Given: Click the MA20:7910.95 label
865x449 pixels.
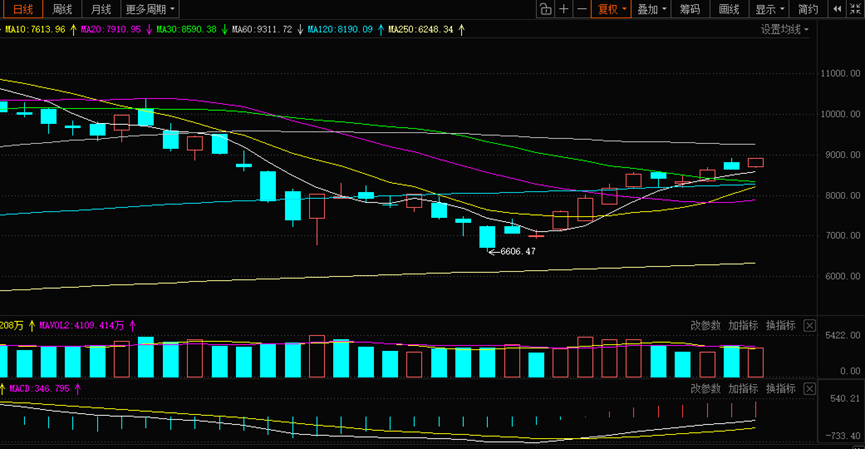Looking at the screenshot, I should tap(111, 29).
